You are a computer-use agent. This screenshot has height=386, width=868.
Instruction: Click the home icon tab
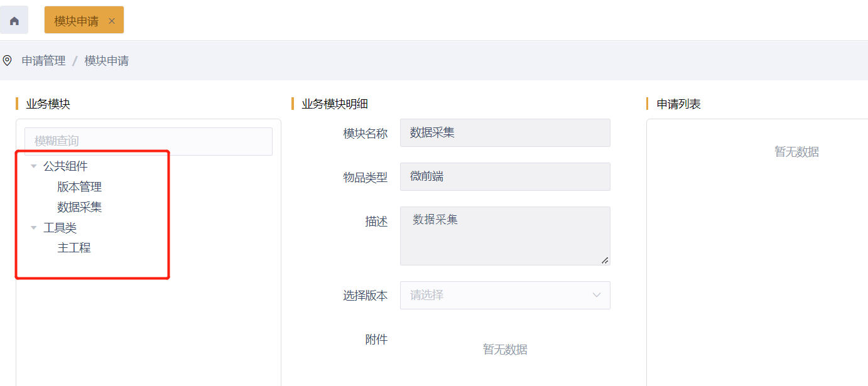(x=14, y=21)
